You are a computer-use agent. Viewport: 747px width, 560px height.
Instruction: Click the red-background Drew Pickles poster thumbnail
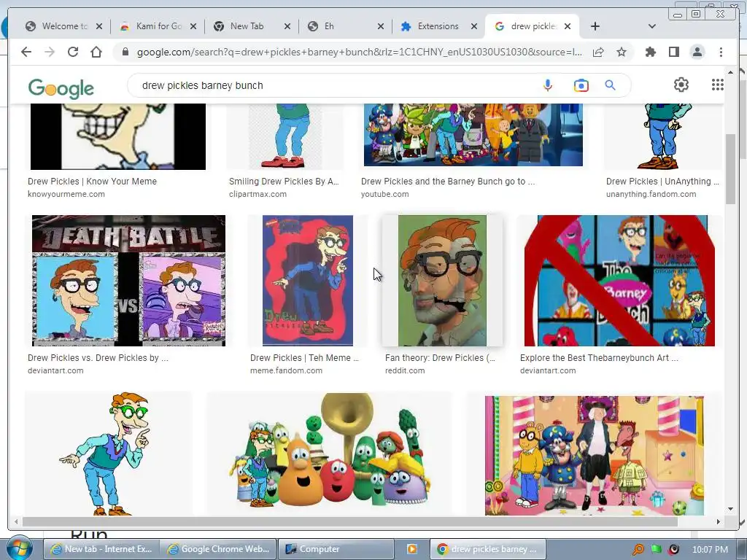pyautogui.click(x=308, y=281)
